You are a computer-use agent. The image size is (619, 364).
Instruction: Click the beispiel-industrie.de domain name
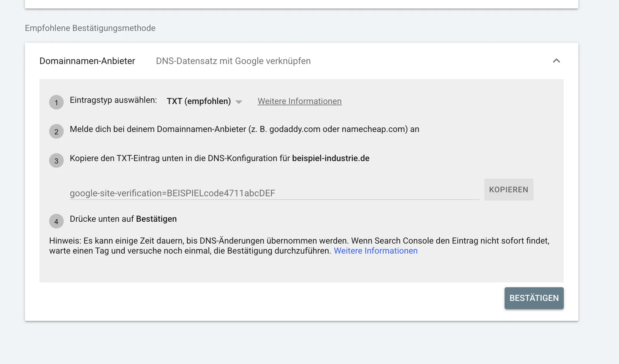331,158
